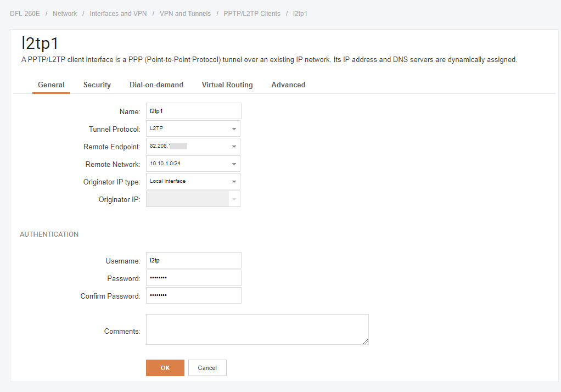
Task: Click into the Password field
Action: click(193, 278)
